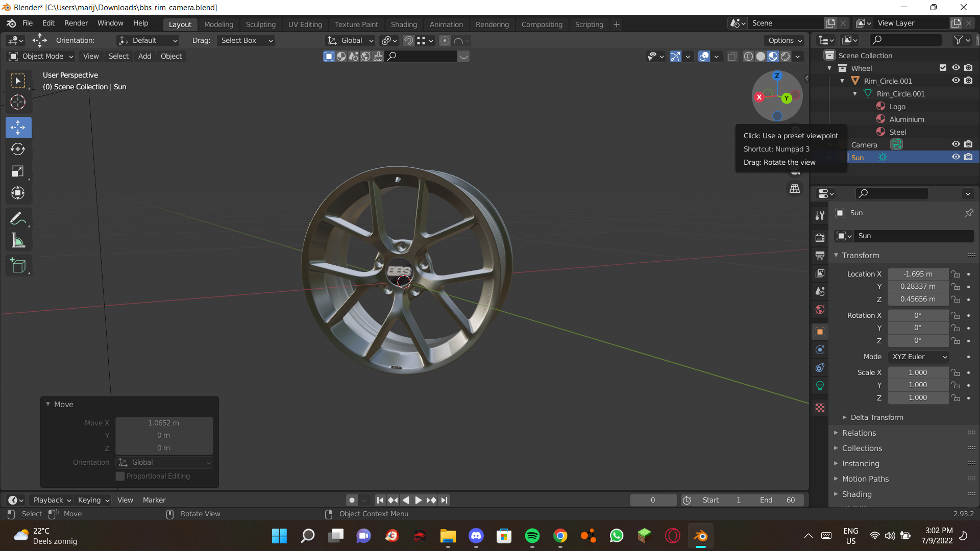Toggle snapping magnet in viewport header
Image resolution: width=980 pixels, height=551 pixels.
pyautogui.click(x=408, y=40)
